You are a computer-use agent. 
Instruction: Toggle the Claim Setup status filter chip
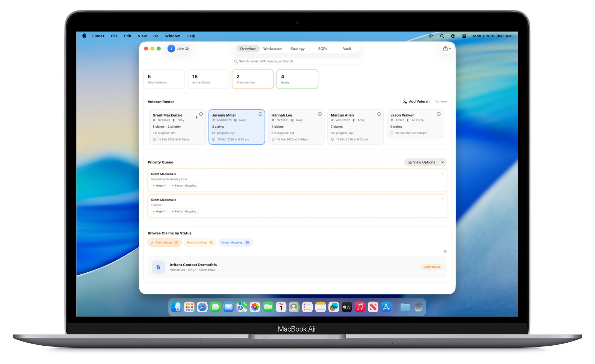point(164,242)
